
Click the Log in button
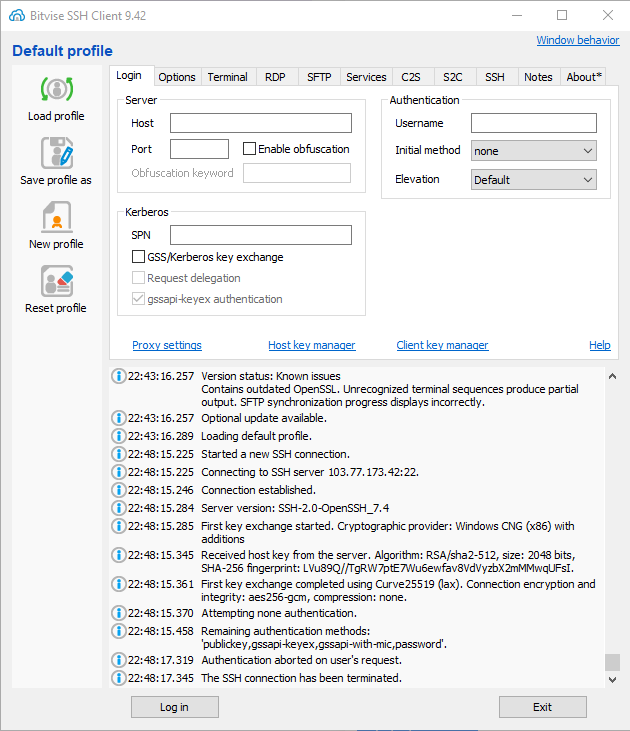point(174,707)
